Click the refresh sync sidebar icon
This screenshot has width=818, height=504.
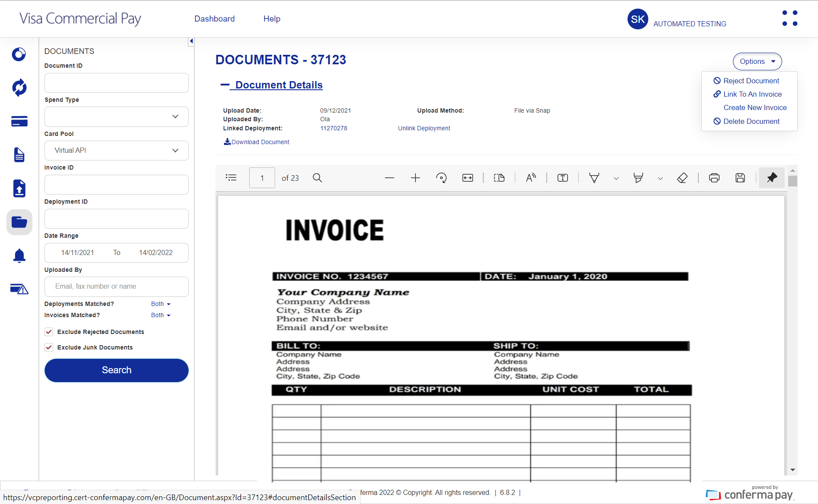point(19,88)
